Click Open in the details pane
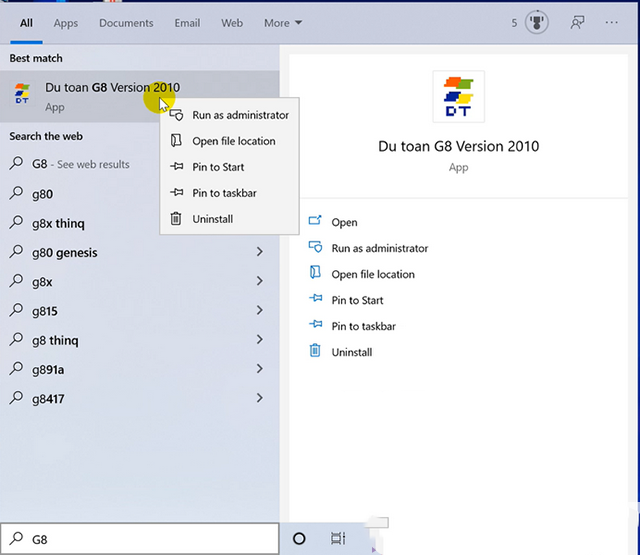The height and width of the screenshot is (555, 640). click(x=344, y=222)
